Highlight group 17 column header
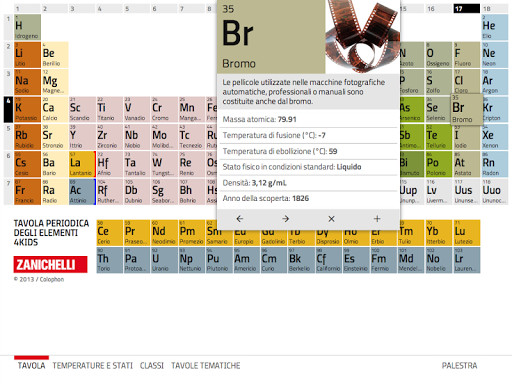The image size is (512, 384). [x=467, y=9]
